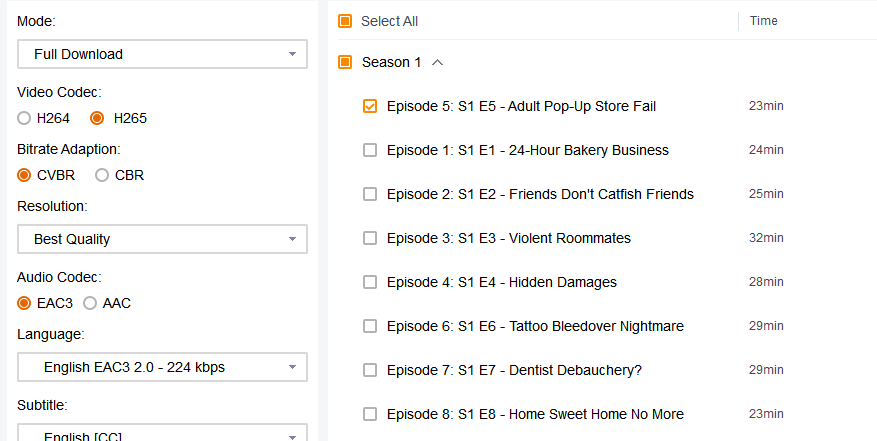Click the Time column header
The image size is (877, 441).
point(764,21)
